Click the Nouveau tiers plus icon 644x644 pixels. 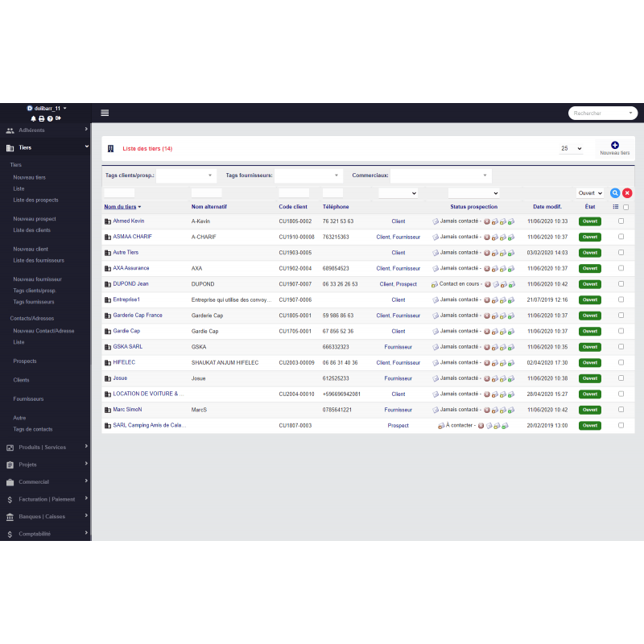pos(615,145)
